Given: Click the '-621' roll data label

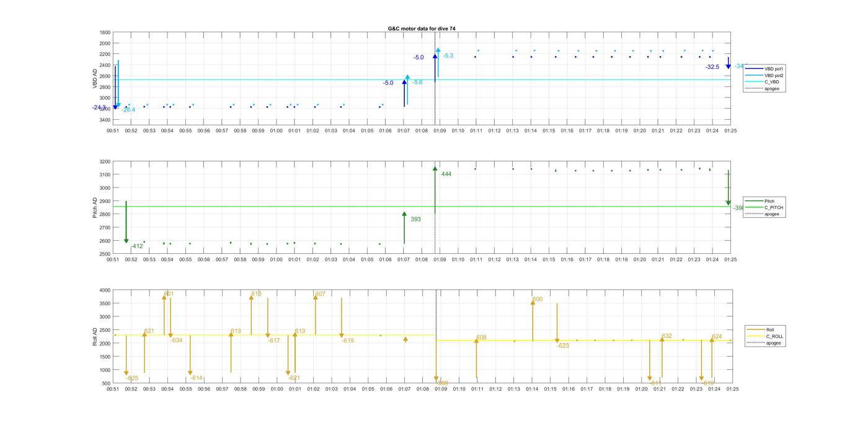Looking at the screenshot, I should coord(294,378).
